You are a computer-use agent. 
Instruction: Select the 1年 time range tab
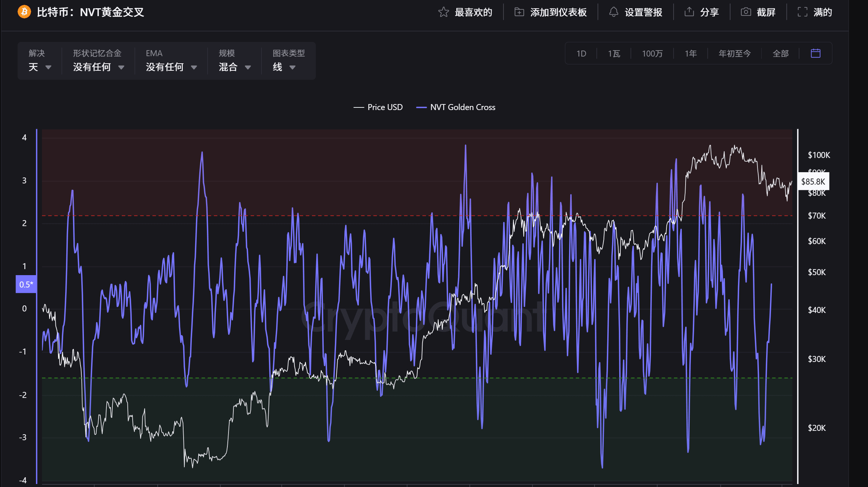[690, 54]
